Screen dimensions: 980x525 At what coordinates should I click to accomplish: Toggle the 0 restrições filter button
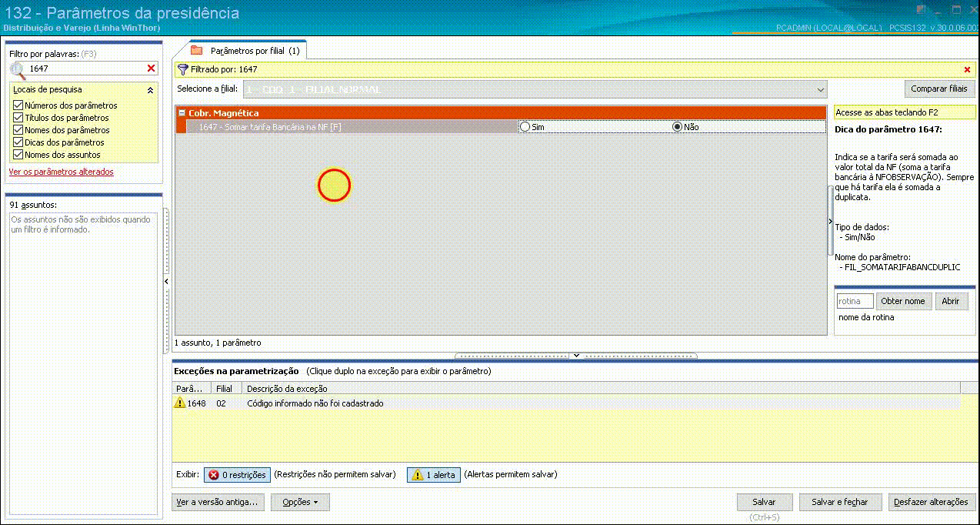coord(237,475)
